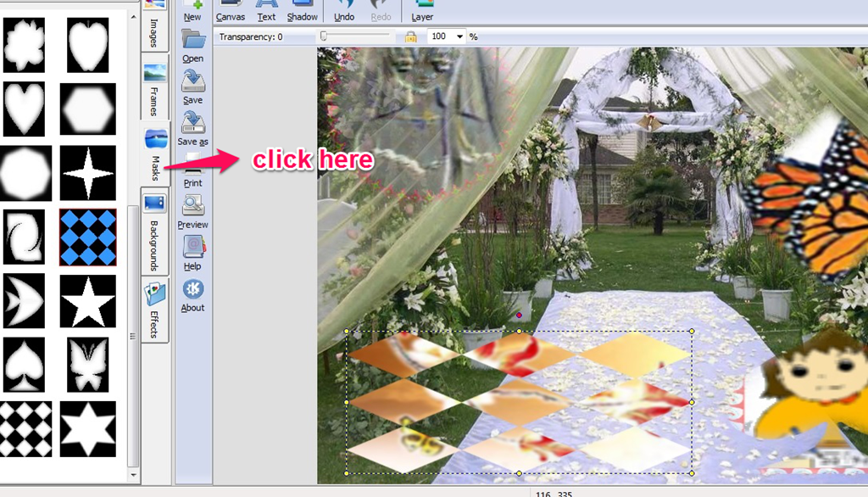868x497 pixels.
Task: Click the rotation handle above the selection
Action: click(519, 316)
